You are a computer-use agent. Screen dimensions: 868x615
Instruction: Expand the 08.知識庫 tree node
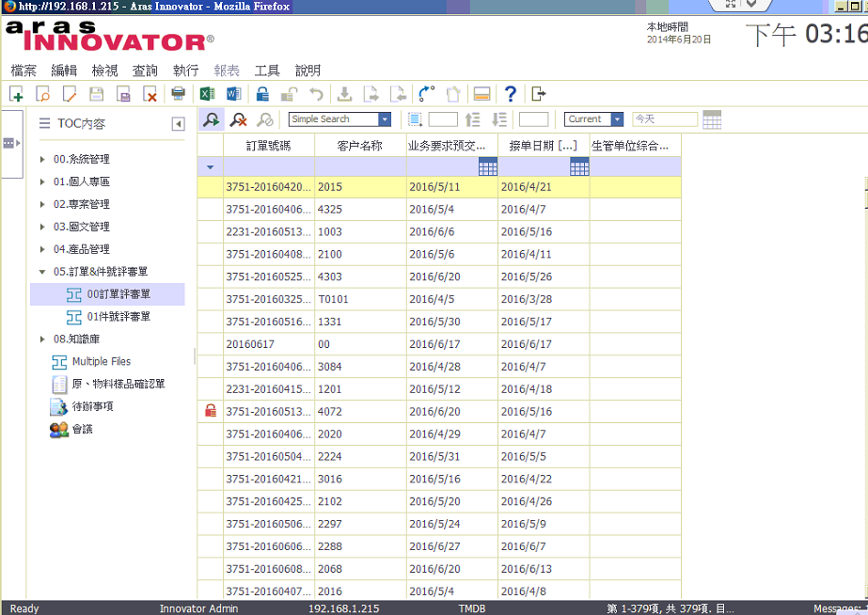point(42,339)
